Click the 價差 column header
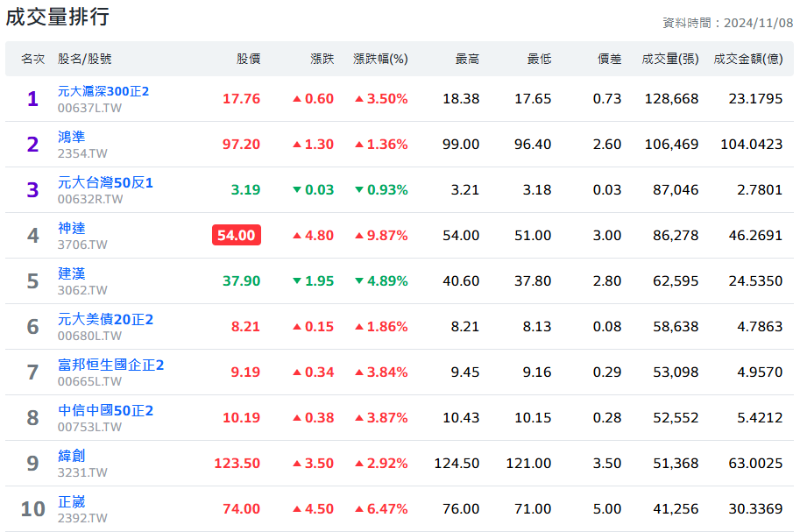 [x=610, y=60]
